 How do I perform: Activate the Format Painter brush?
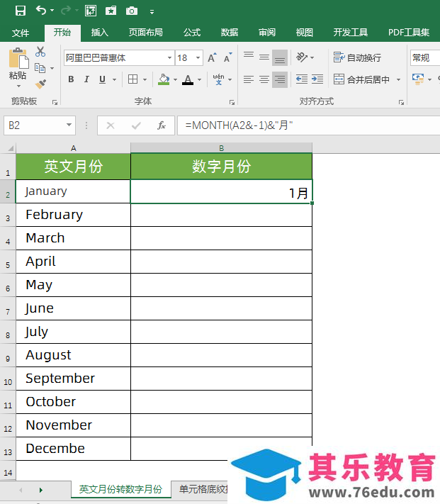(x=40, y=84)
